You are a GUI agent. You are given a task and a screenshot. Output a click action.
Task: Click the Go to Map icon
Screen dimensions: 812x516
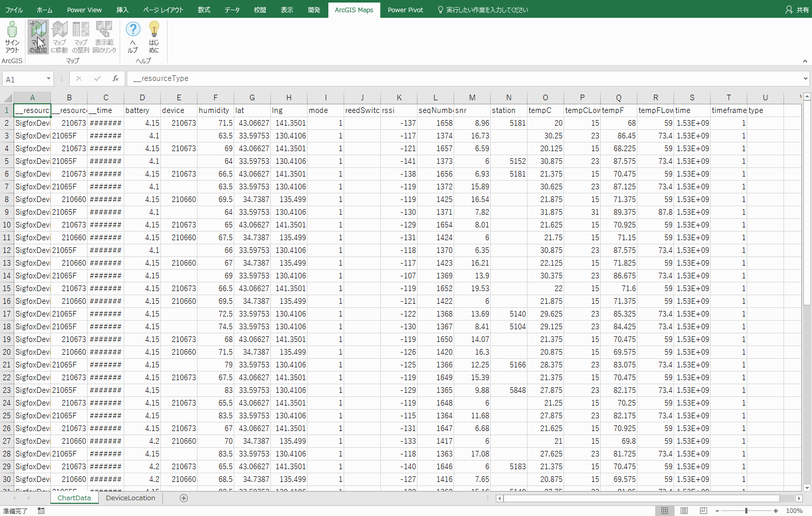(x=60, y=37)
